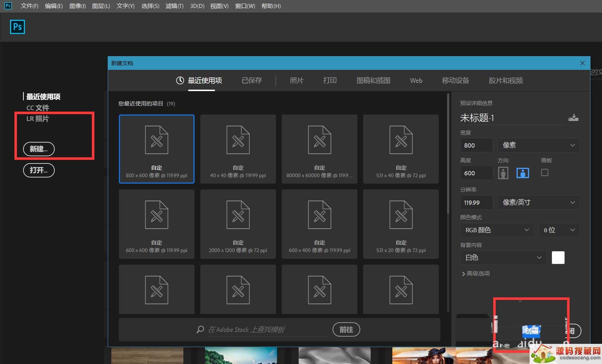Click the search magnifier icon for Adobe Stock
The image size is (602, 364).
pos(200,329)
